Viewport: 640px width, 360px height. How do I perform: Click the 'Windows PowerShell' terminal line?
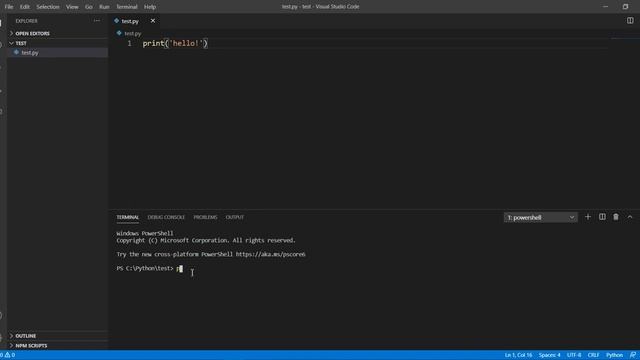coord(145,233)
